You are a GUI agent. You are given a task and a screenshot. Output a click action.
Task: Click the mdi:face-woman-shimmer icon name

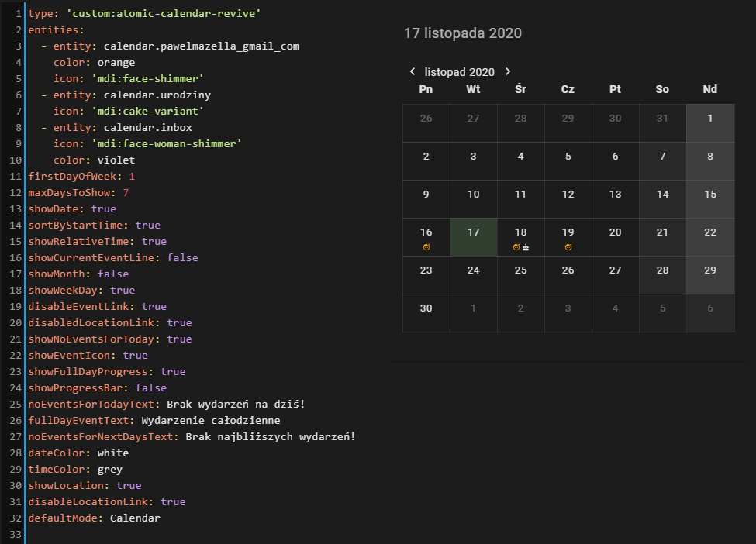click(x=168, y=143)
